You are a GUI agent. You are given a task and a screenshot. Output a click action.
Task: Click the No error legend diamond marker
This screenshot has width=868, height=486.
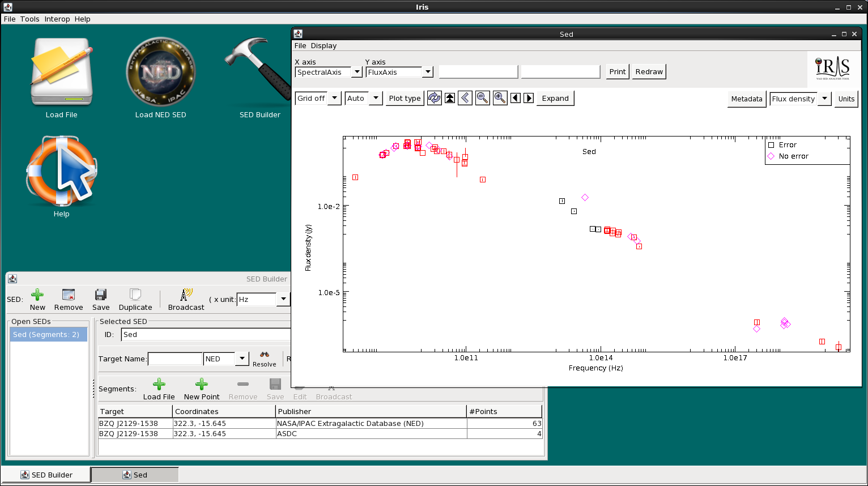tap(771, 156)
